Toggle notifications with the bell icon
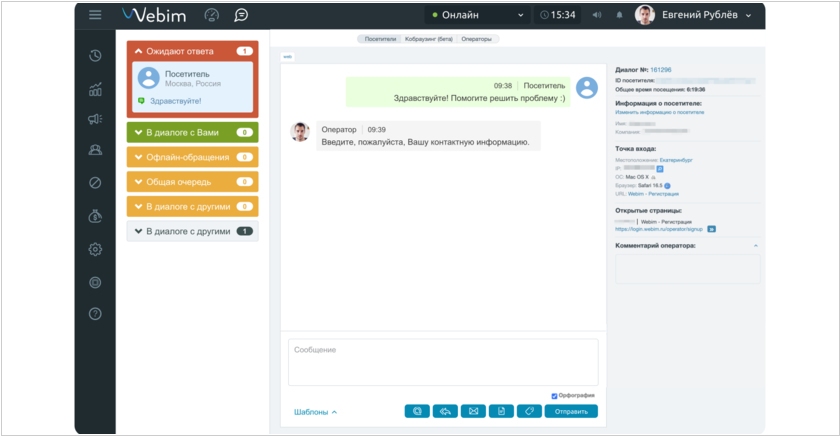840x436 pixels. click(x=619, y=15)
